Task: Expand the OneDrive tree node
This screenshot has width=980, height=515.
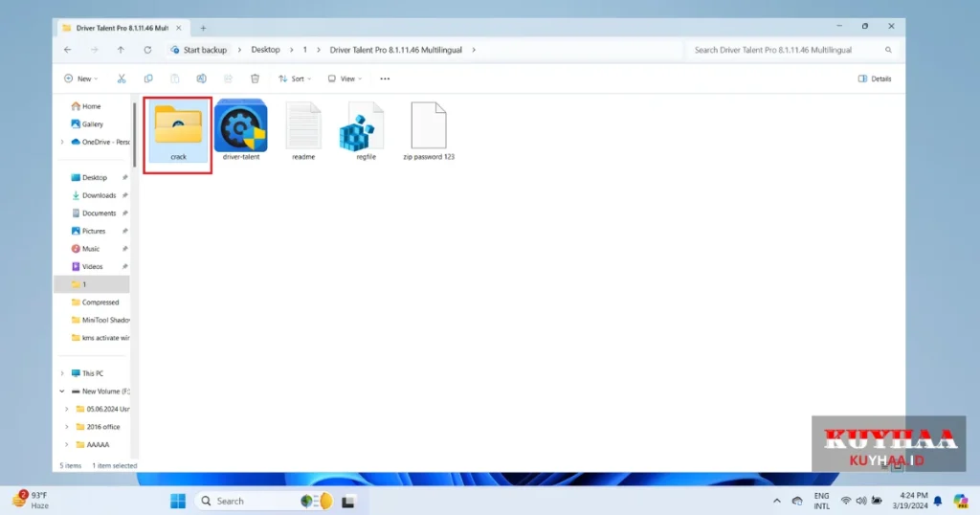Action: pyautogui.click(x=62, y=142)
